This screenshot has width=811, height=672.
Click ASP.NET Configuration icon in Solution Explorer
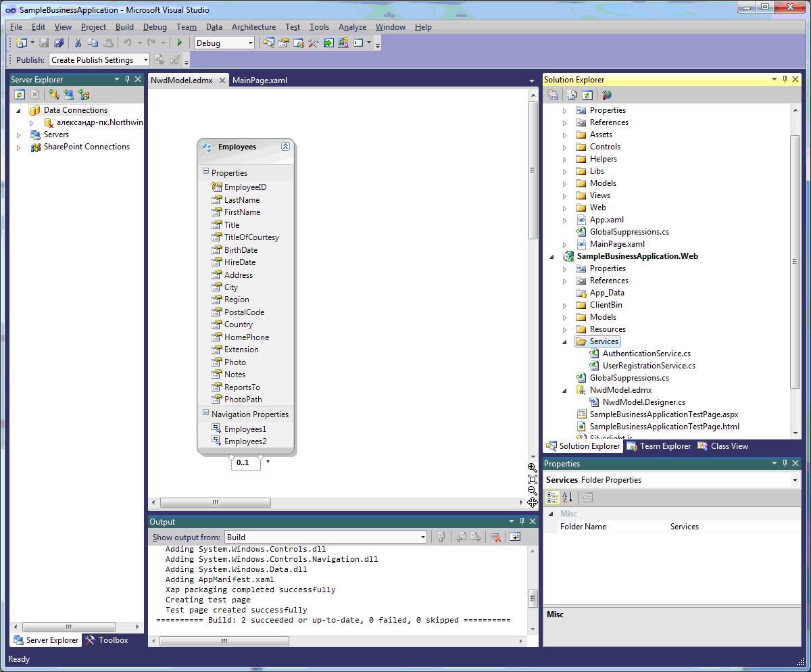pyautogui.click(x=606, y=95)
